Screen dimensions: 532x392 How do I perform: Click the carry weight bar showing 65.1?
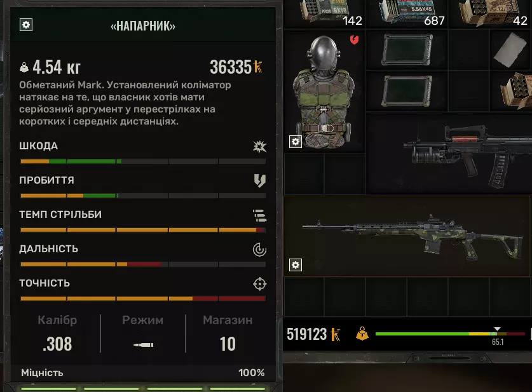point(450,334)
